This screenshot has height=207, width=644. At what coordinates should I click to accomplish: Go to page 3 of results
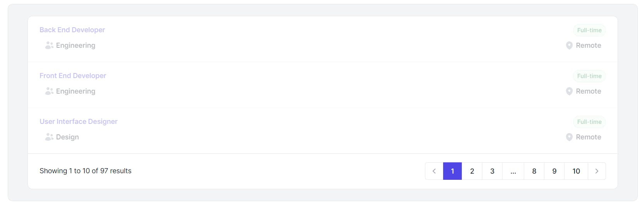[492, 171]
